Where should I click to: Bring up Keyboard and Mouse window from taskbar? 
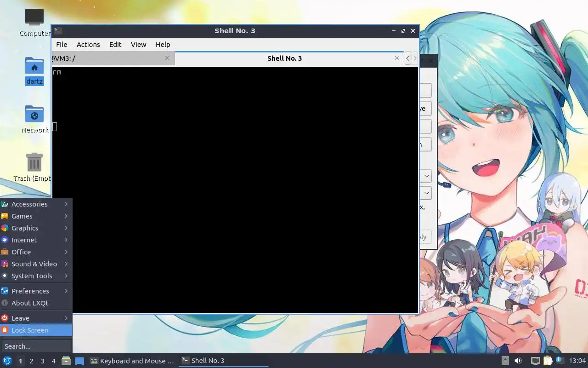click(x=132, y=361)
